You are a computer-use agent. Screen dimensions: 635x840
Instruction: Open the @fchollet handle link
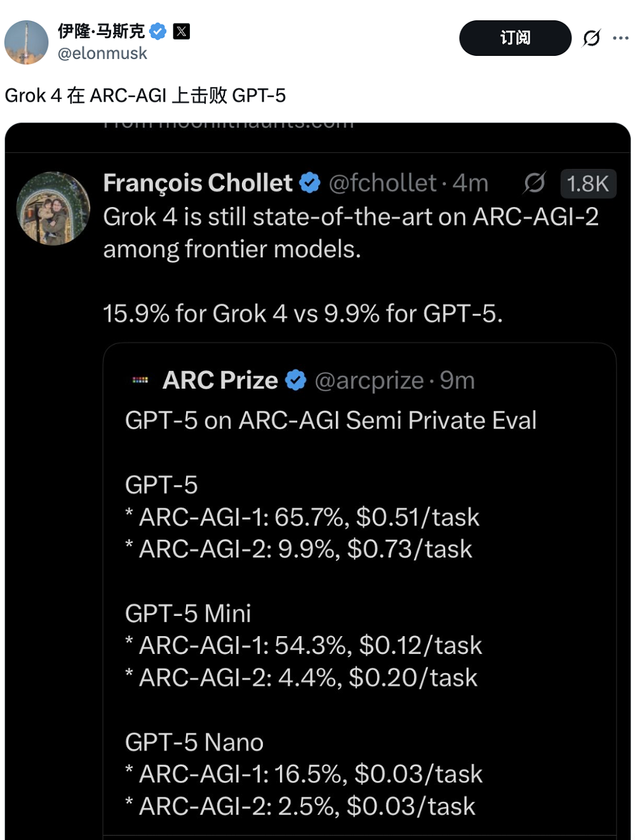pos(383,183)
